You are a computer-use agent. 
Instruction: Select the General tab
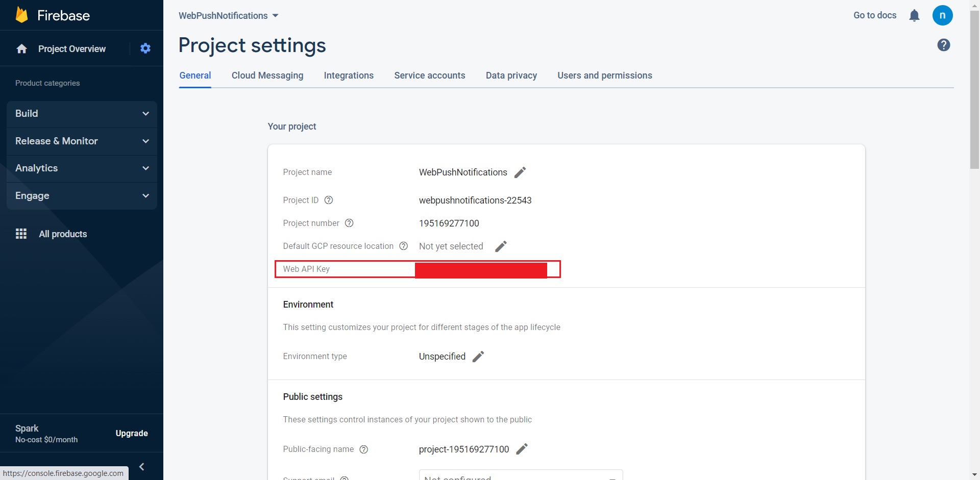coord(195,75)
